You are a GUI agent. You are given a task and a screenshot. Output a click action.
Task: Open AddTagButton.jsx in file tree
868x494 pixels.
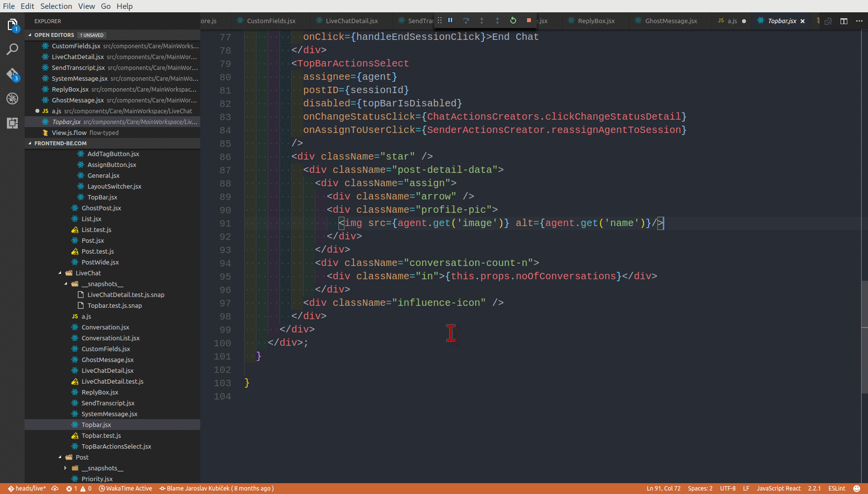(x=113, y=154)
